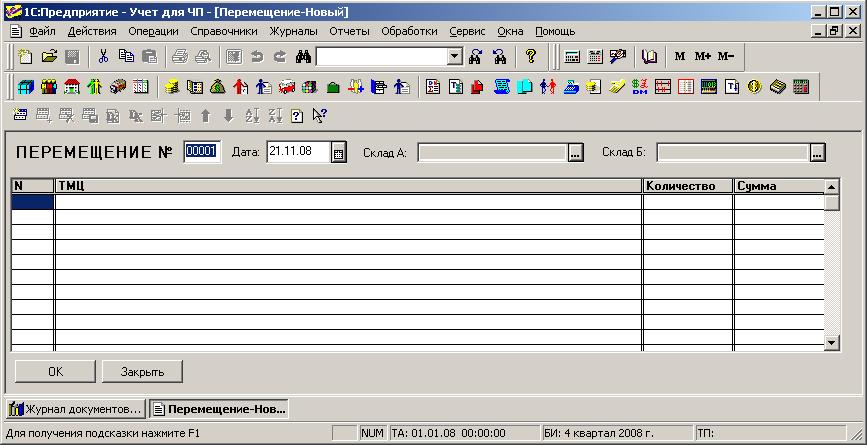Click the New document icon
This screenshot has width=867, height=445.
[26, 57]
